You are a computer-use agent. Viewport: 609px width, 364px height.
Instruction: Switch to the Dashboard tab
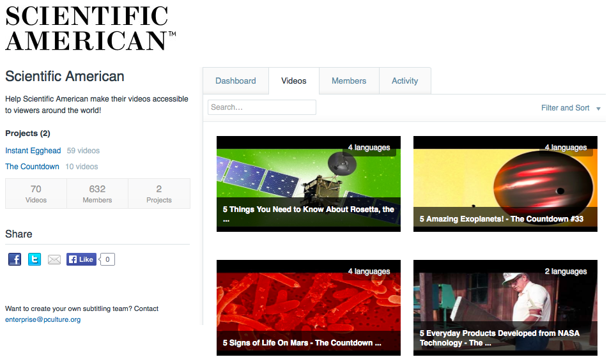[235, 81]
